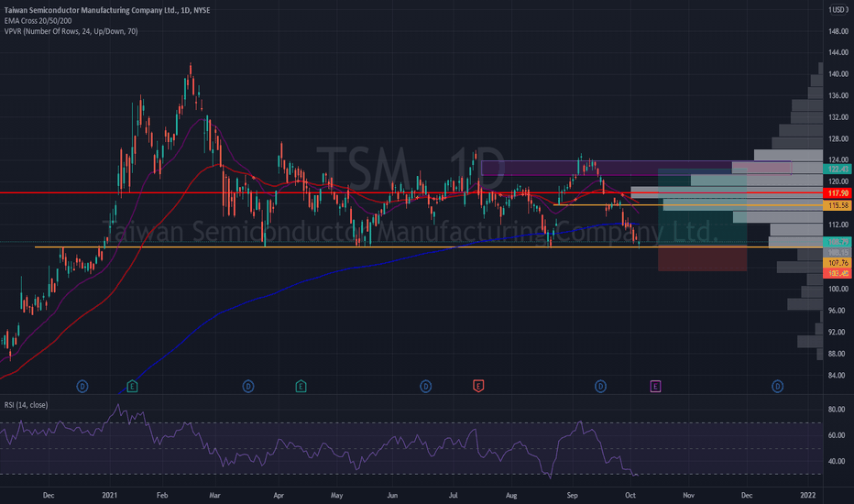
Task: Click the RSI 40.00 axis label
Action: pyautogui.click(x=837, y=461)
